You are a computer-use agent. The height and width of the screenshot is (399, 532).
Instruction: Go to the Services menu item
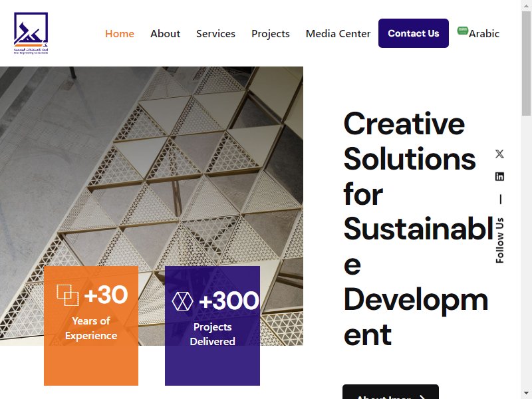click(215, 33)
